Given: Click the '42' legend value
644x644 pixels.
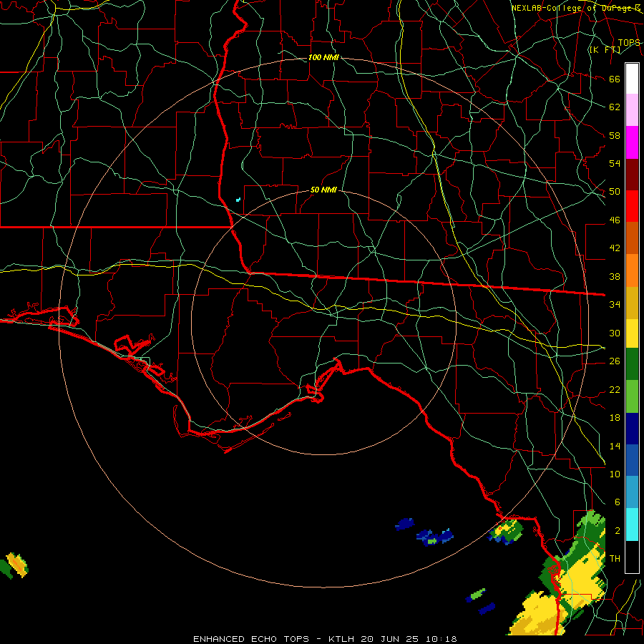Looking at the screenshot, I should pyautogui.click(x=615, y=248).
